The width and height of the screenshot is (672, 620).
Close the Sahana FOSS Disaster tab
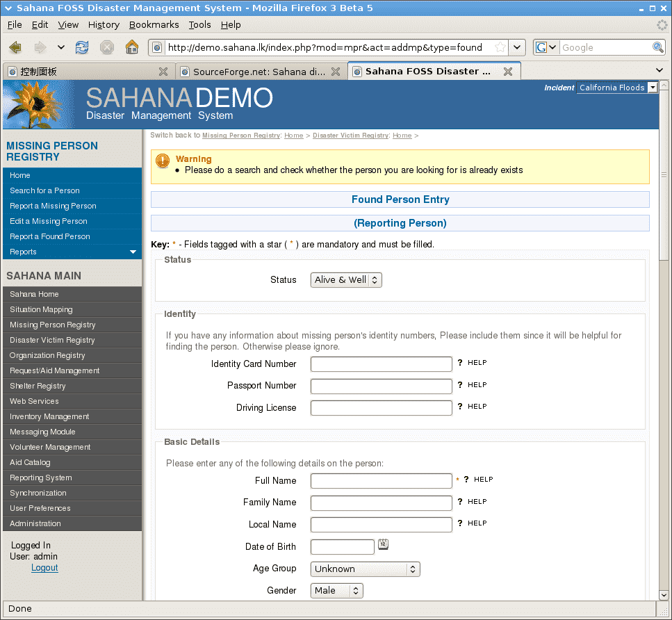(x=508, y=72)
